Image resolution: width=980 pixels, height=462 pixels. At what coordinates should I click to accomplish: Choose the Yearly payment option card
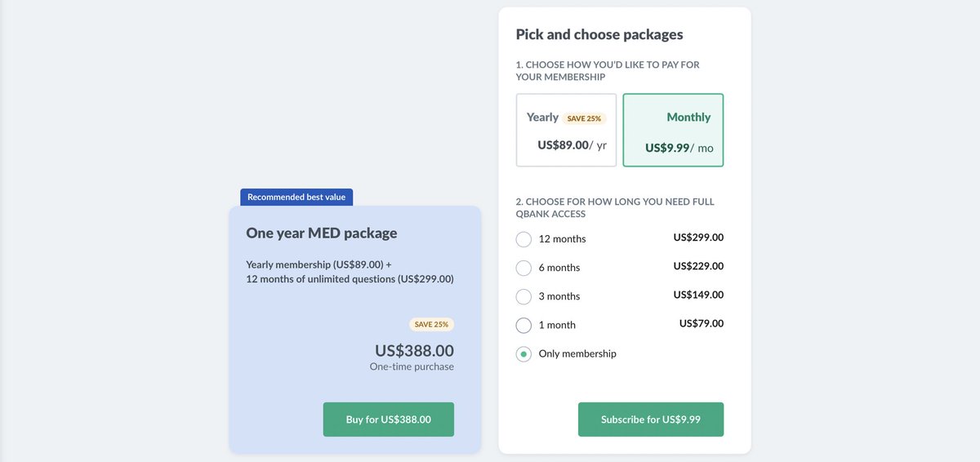566,130
